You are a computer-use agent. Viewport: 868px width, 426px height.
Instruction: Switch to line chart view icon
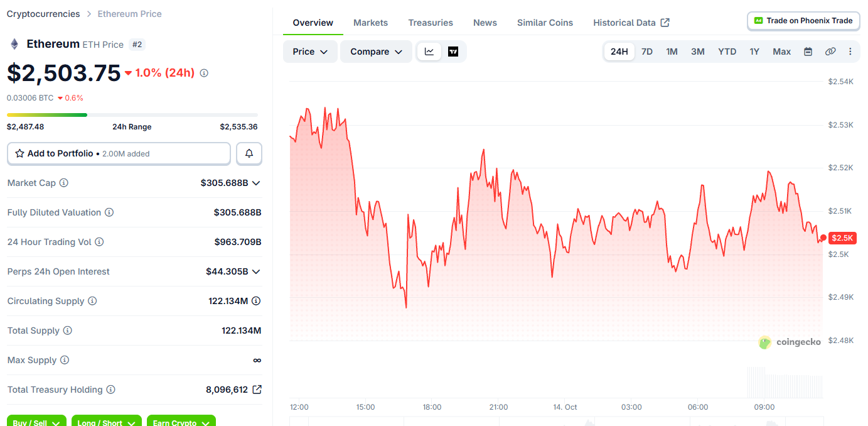pyautogui.click(x=429, y=52)
